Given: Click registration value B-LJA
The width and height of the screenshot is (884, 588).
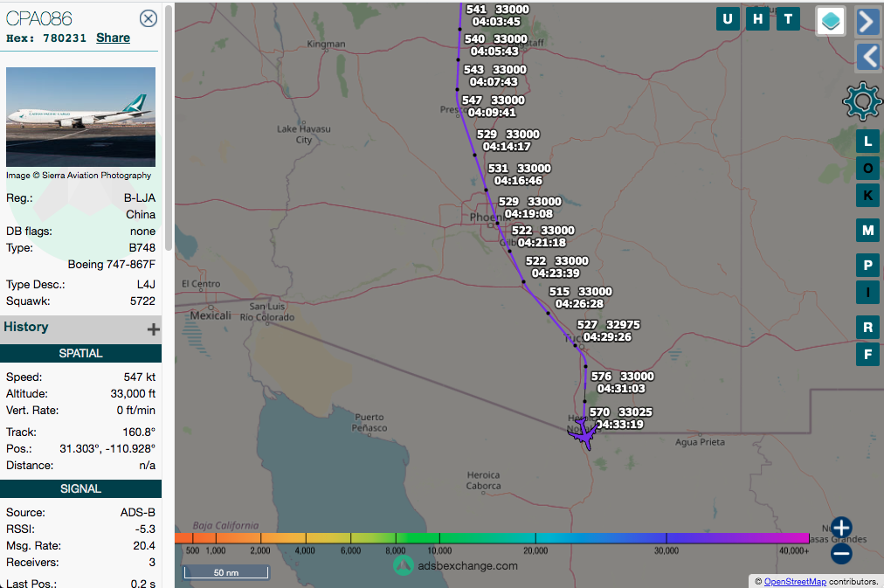Looking at the screenshot, I should click(140, 197).
